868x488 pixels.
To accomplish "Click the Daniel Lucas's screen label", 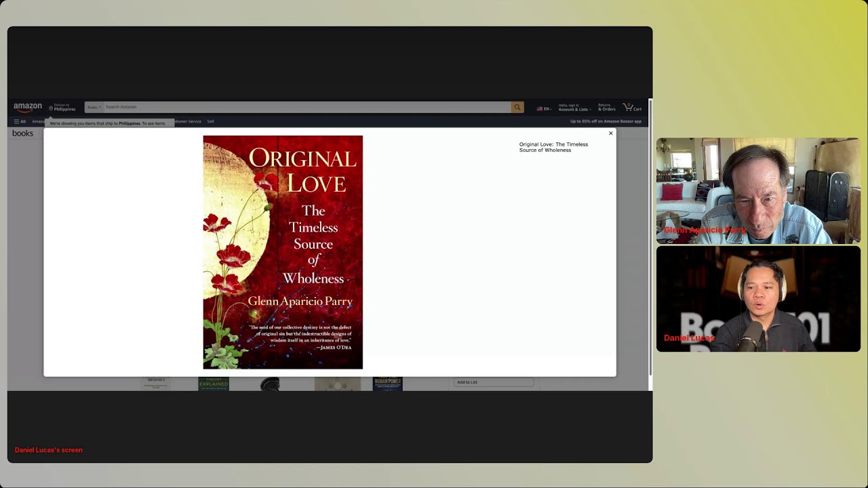I will click(49, 450).
